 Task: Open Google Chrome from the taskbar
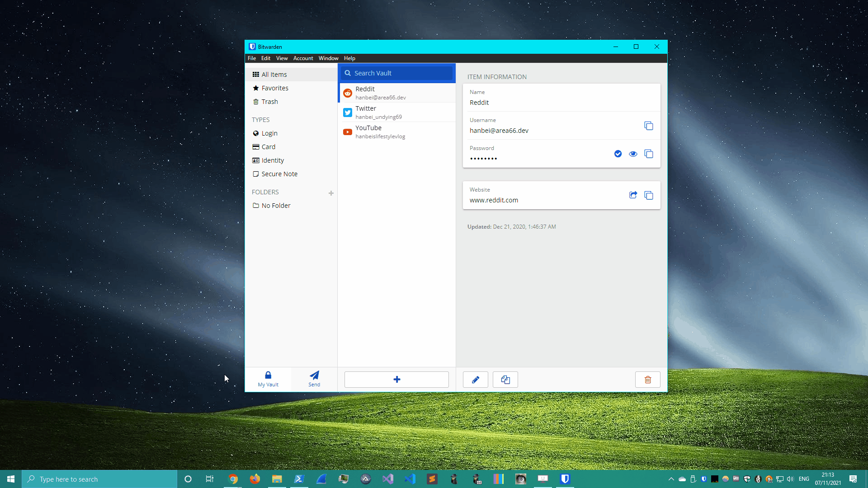pos(233,479)
